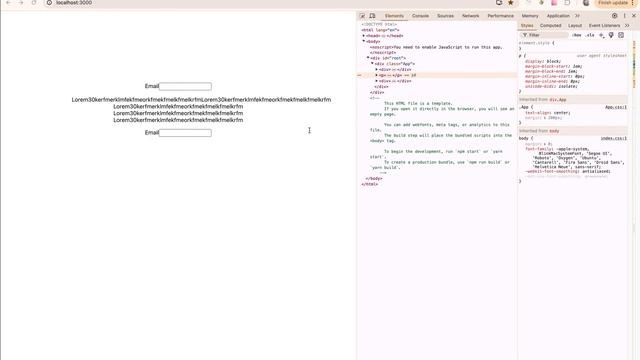The image size is (640, 360).
Task: Open the Performance tab
Action: click(x=500, y=16)
